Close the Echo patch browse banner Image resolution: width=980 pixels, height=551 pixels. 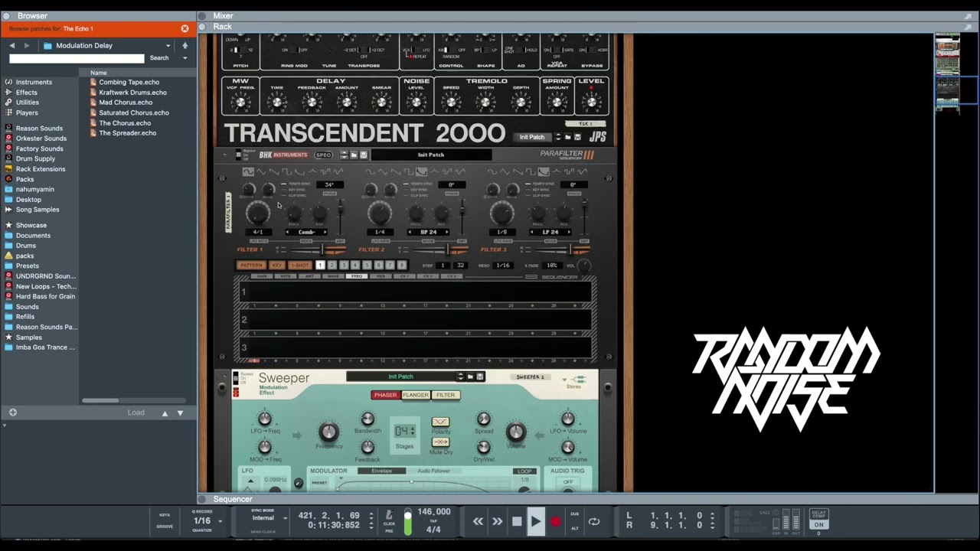[x=185, y=28]
